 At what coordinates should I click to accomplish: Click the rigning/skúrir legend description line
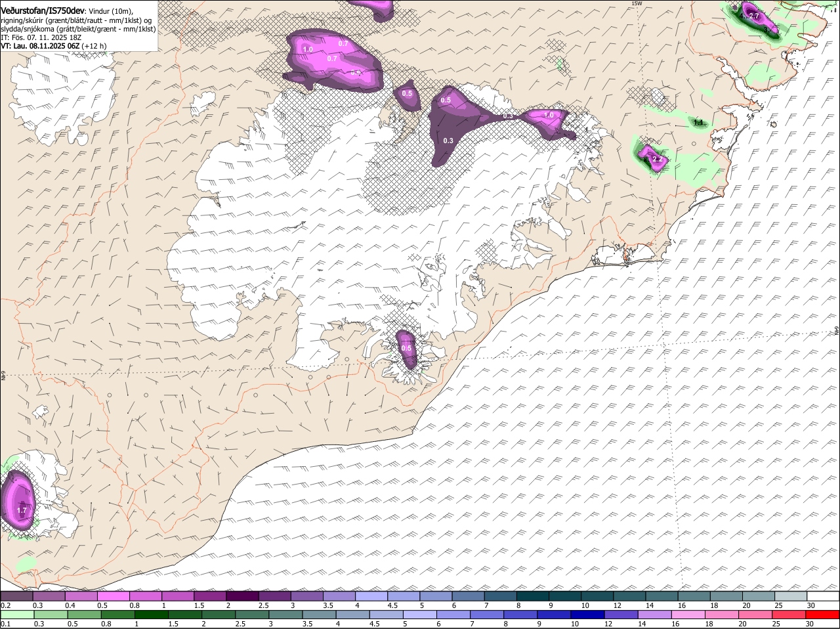(x=76, y=20)
